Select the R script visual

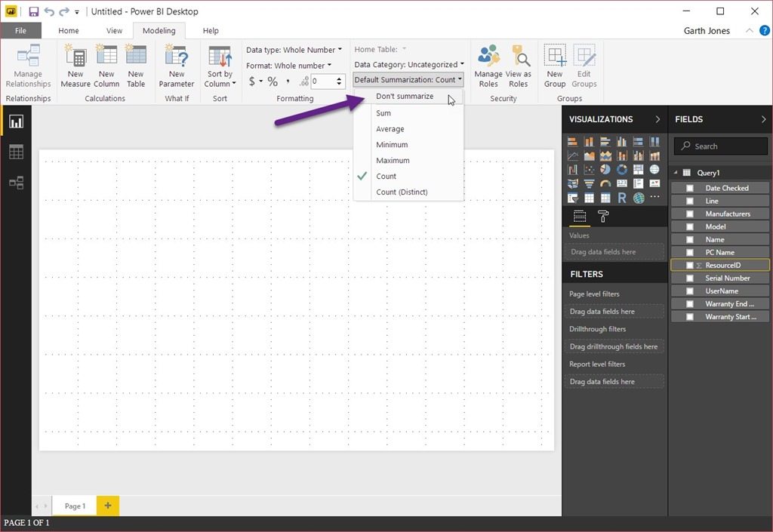[622, 198]
